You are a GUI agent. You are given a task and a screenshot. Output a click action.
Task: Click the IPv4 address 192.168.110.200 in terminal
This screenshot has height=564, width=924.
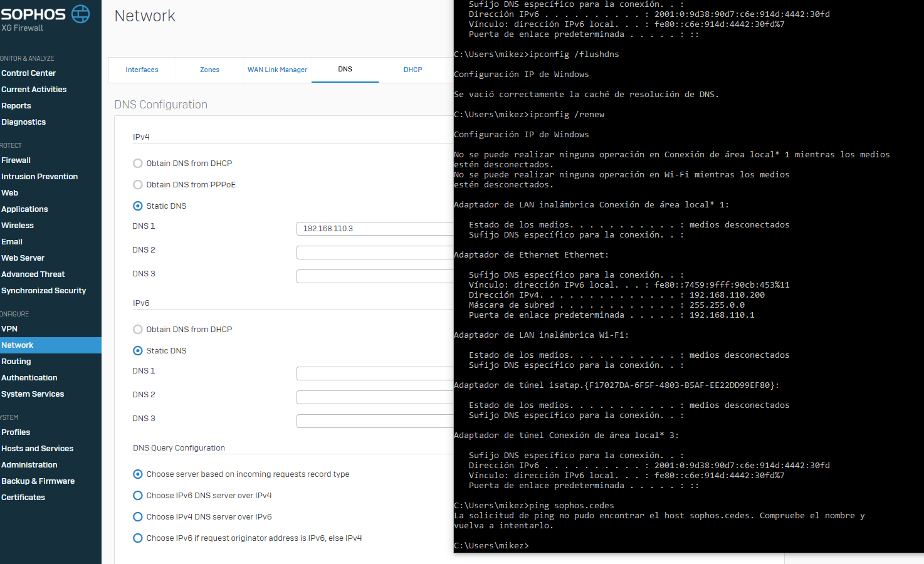[x=727, y=295]
